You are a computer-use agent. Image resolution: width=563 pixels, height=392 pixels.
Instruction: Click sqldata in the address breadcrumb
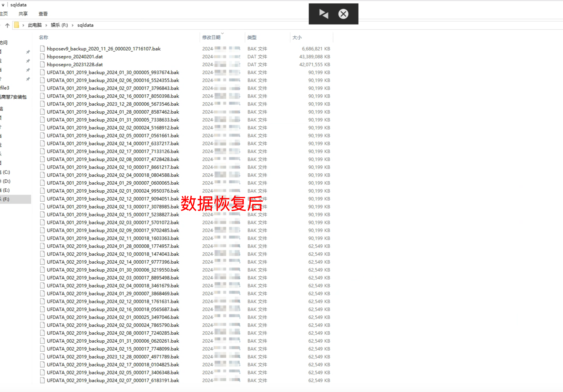[x=85, y=25]
